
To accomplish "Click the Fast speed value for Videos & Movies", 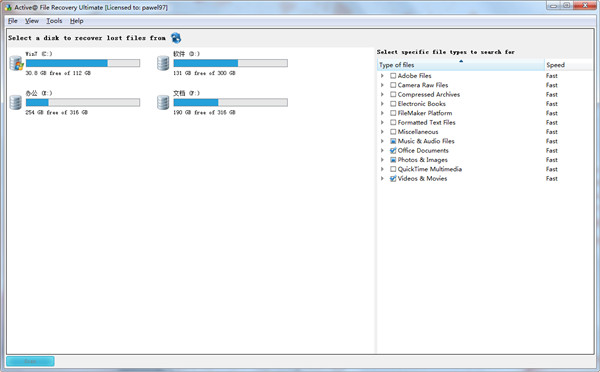I will 552,179.
